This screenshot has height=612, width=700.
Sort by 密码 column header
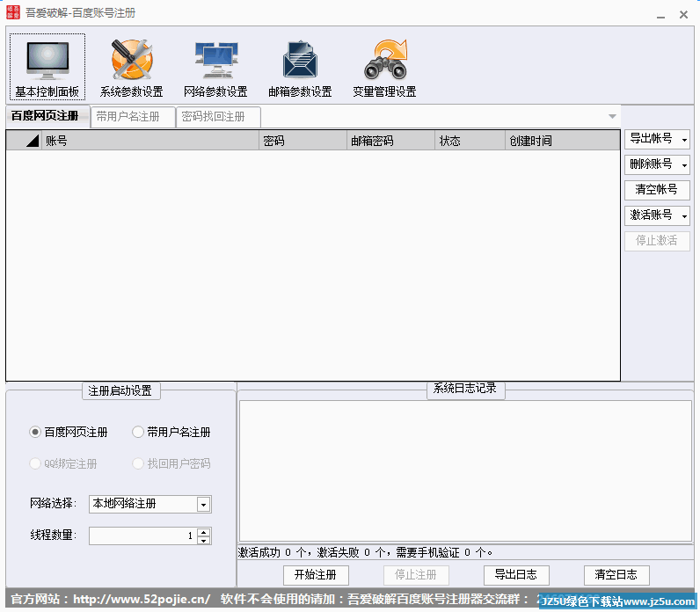click(x=303, y=141)
